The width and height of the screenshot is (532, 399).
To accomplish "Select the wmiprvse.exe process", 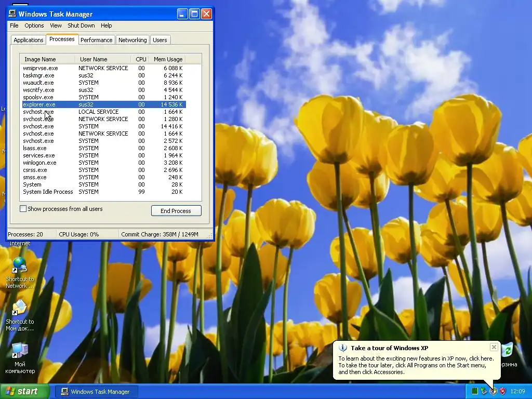I will (104, 68).
